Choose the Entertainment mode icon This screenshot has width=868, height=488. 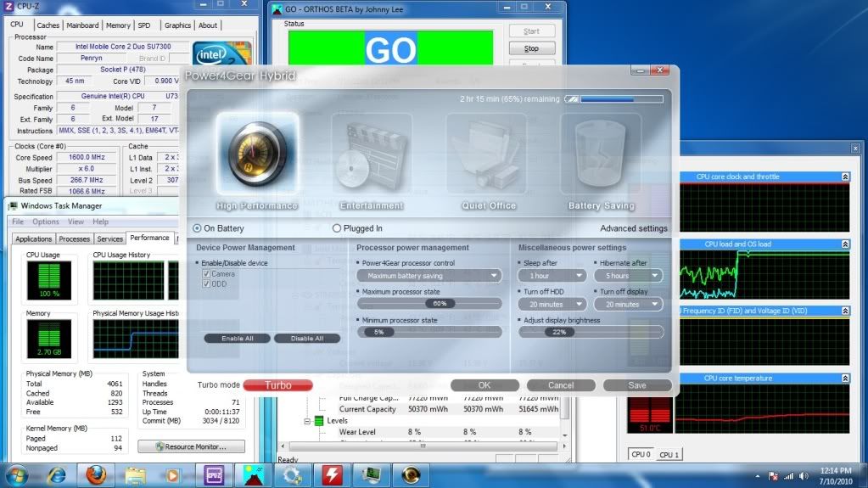(x=372, y=154)
